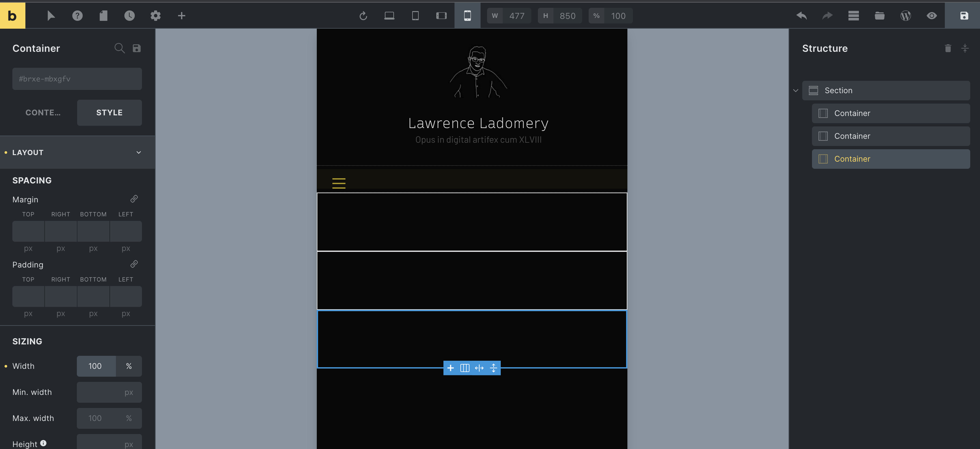This screenshot has height=449, width=980.
Task: Set margin left value
Action: pos(126,231)
